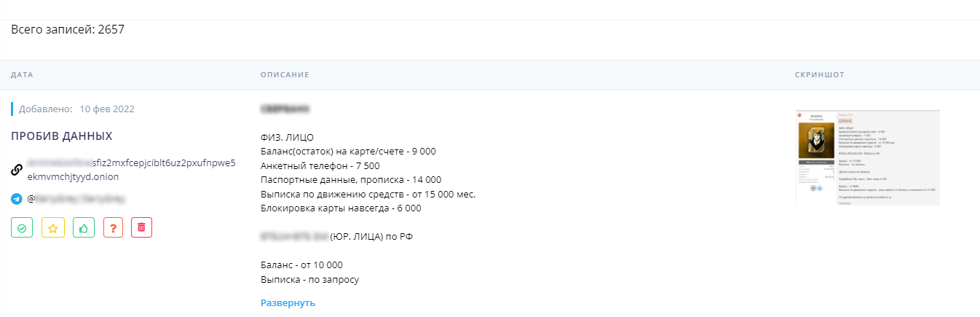980x317 pixels.
Task: Click the blue Telegram icon
Action: click(17, 198)
